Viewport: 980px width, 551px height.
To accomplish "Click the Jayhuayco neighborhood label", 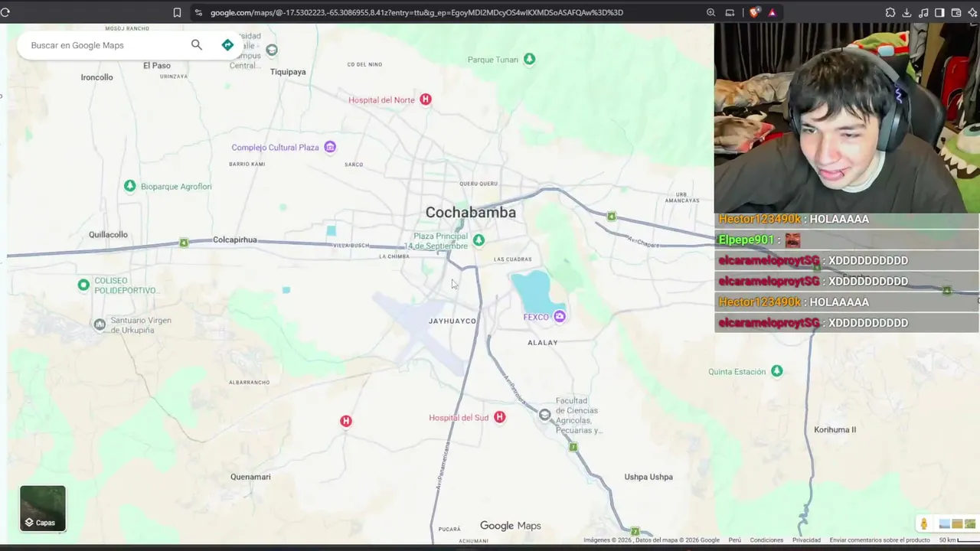I will pos(452,321).
